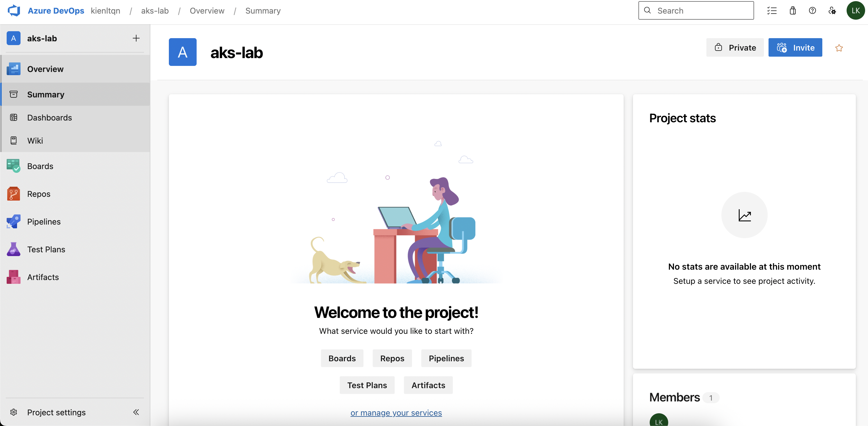Click the Artifacts icon in sidebar
The height and width of the screenshot is (426, 868).
[x=14, y=277]
